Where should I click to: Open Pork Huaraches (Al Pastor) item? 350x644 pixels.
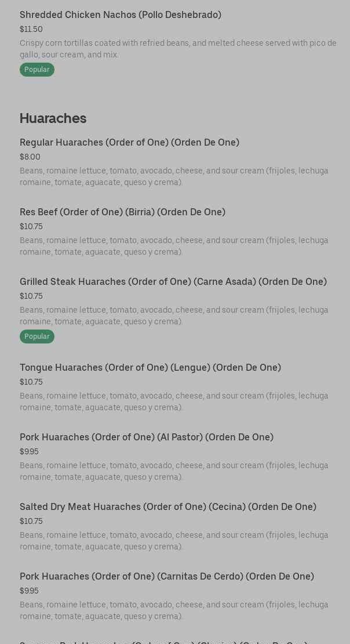[147, 437]
